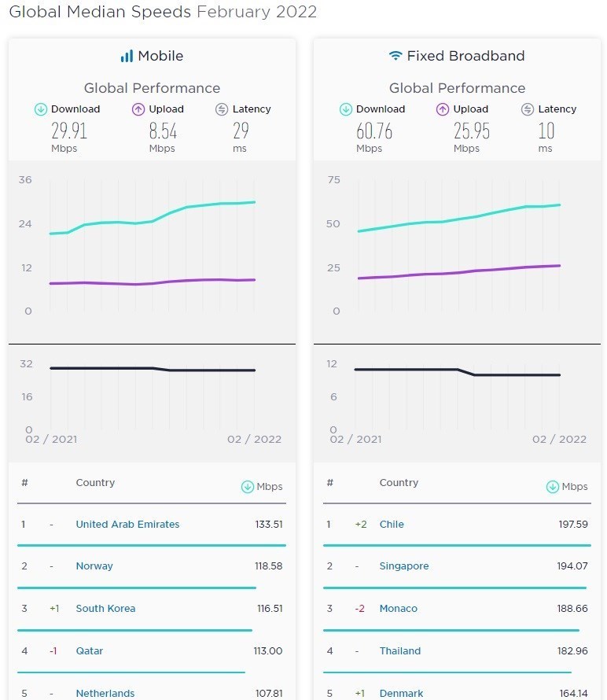Click the Fixed Broadband latency icon
The image size is (607, 700).
coord(528,110)
